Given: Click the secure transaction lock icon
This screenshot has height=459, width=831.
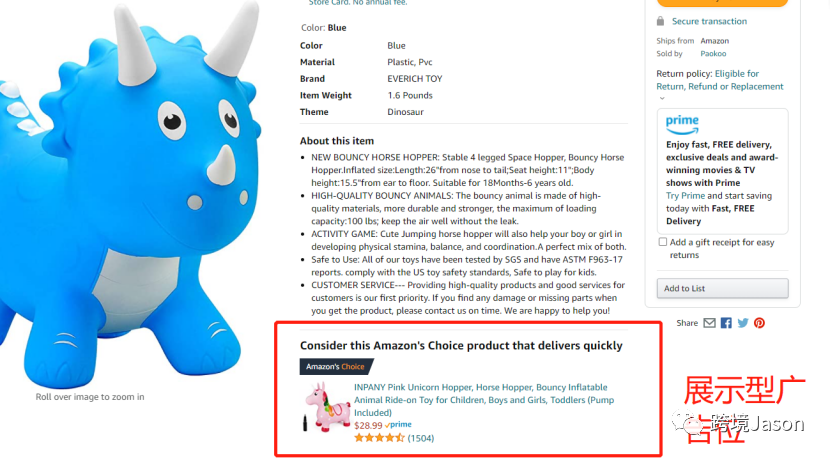Looking at the screenshot, I should (660, 21).
